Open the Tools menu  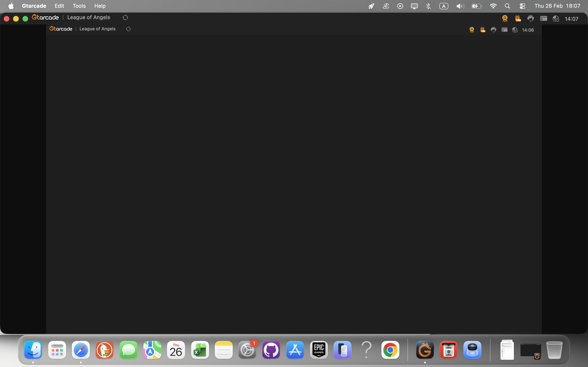(x=79, y=6)
